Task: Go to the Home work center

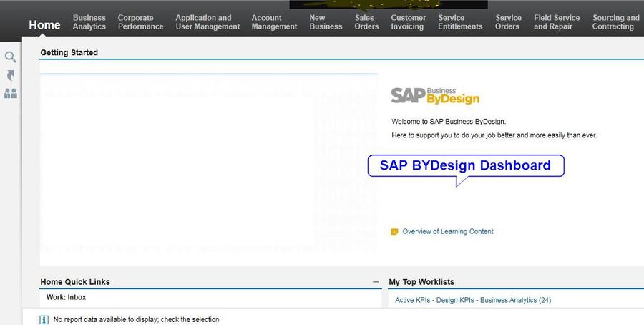Action: tap(44, 24)
